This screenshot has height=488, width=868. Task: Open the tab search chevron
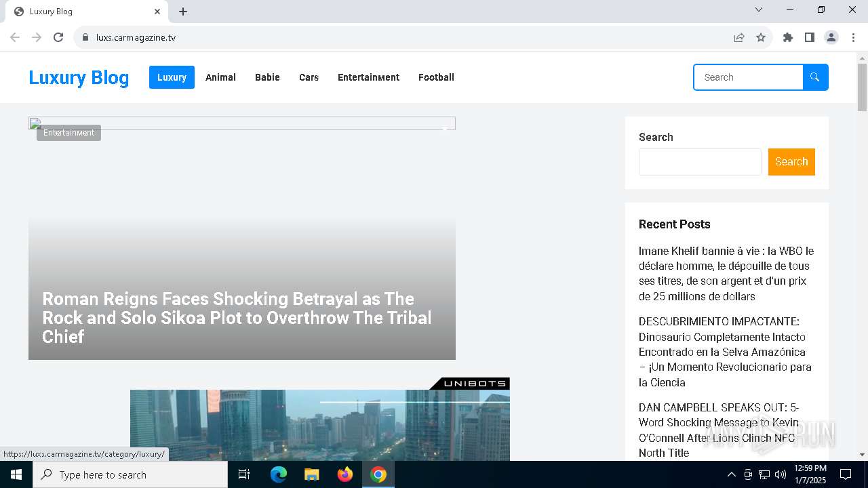759,9
